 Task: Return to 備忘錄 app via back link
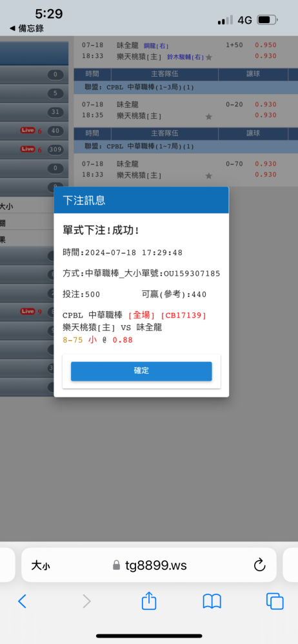pos(26,28)
